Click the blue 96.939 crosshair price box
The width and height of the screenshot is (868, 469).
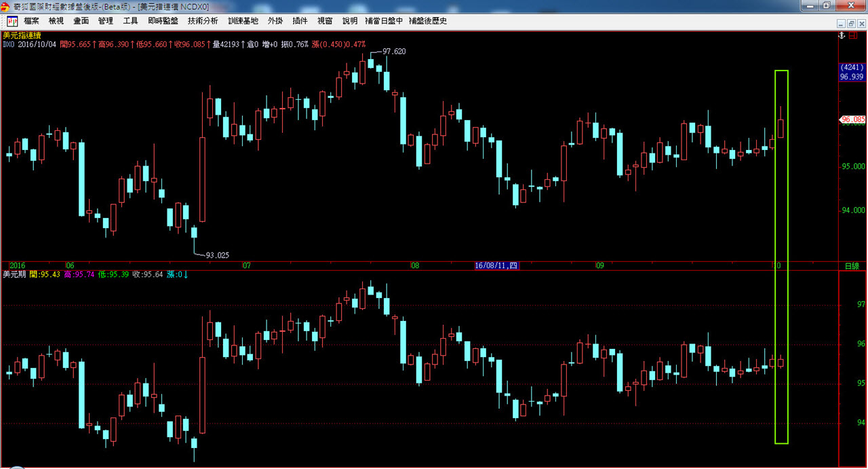851,73
